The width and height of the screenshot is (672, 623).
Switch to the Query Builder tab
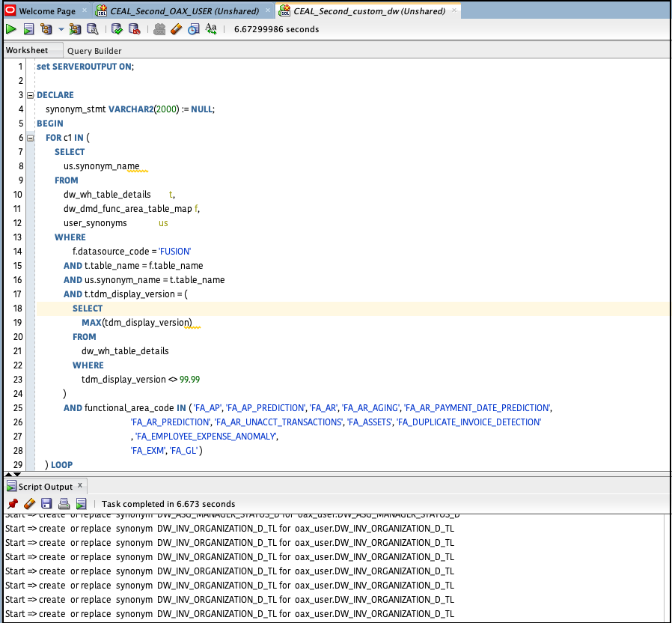[x=94, y=51]
